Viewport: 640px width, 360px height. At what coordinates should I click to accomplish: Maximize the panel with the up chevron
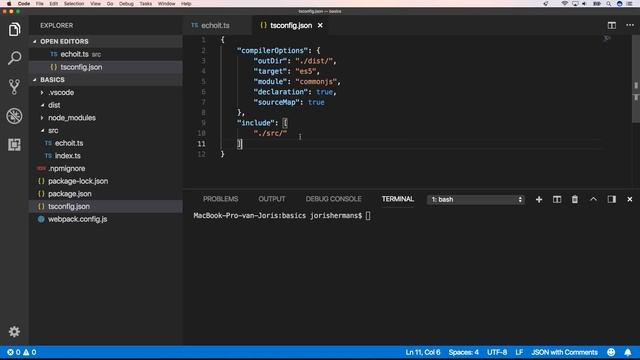(x=593, y=199)
